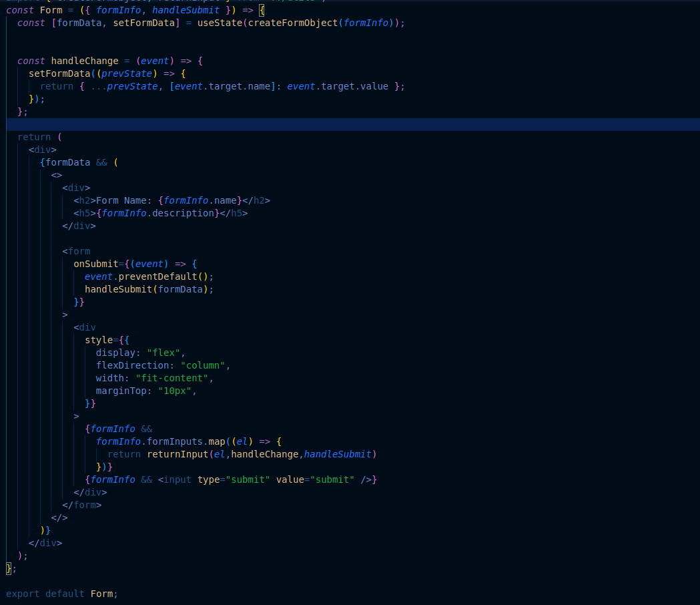Image resolution: width=700 pixels, height=605 pixels.
Task: Click event.preventDefault() call
Action: pyautogui.click(x=146, y=276)
